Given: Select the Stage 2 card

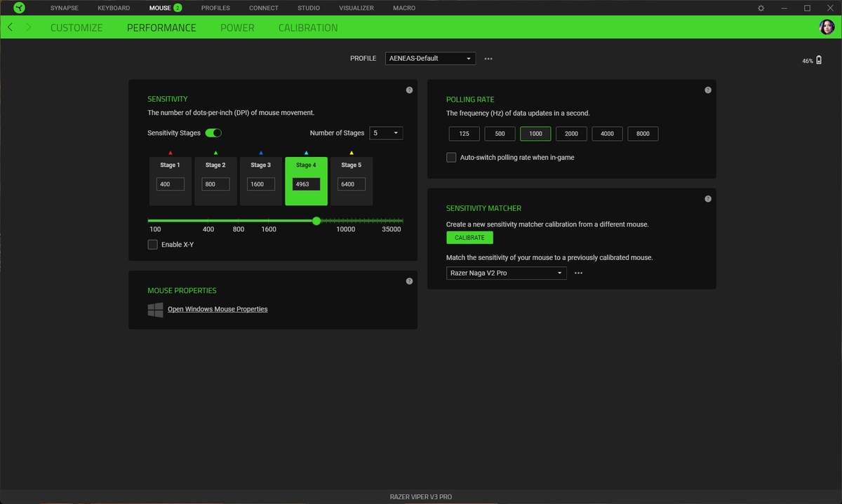Looking at the screenshot, I should [x=215, y=181].
